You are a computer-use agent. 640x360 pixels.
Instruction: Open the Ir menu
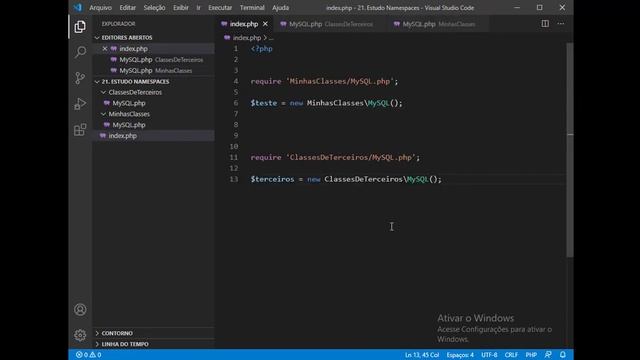pyautogui.click(x=198, y=8)
